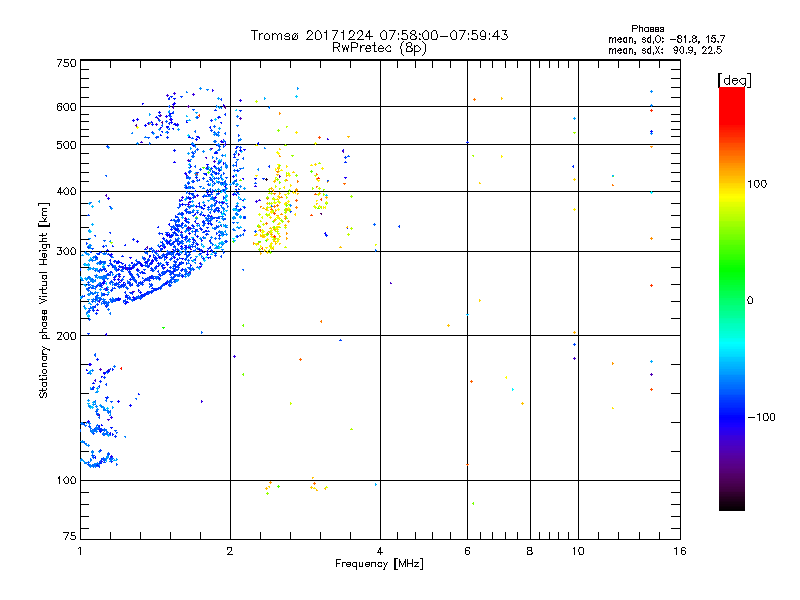Click the x-axis tick label '1'

(80, 551)
